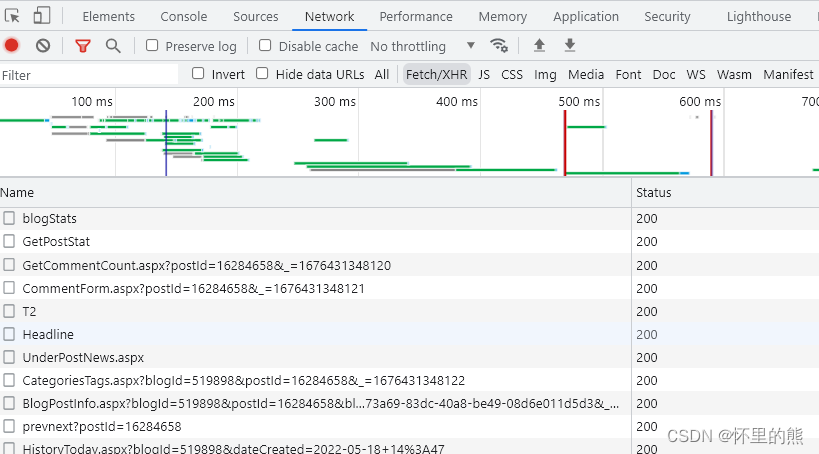Filter requests by Img type

pyautogui.click(x=545, y=75)
